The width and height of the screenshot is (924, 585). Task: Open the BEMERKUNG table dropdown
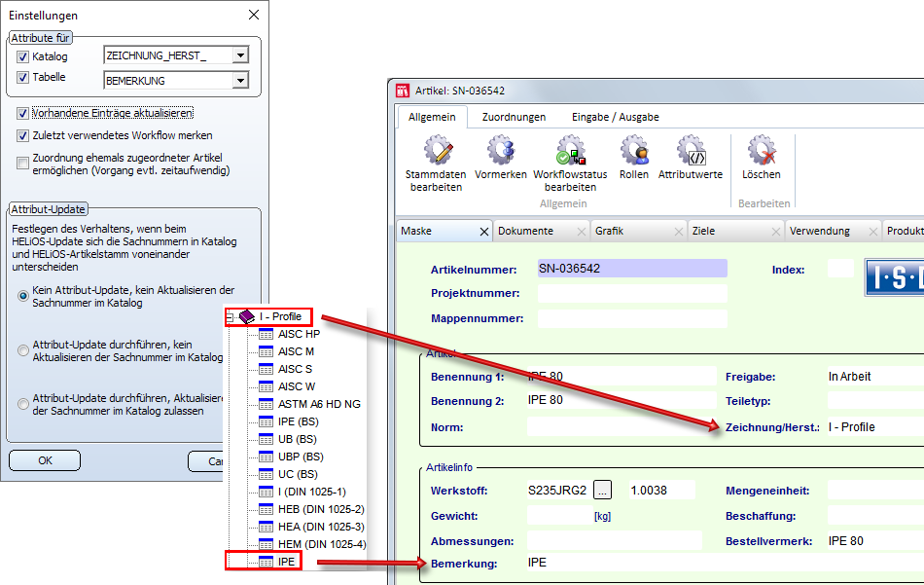tap(240, 81)
